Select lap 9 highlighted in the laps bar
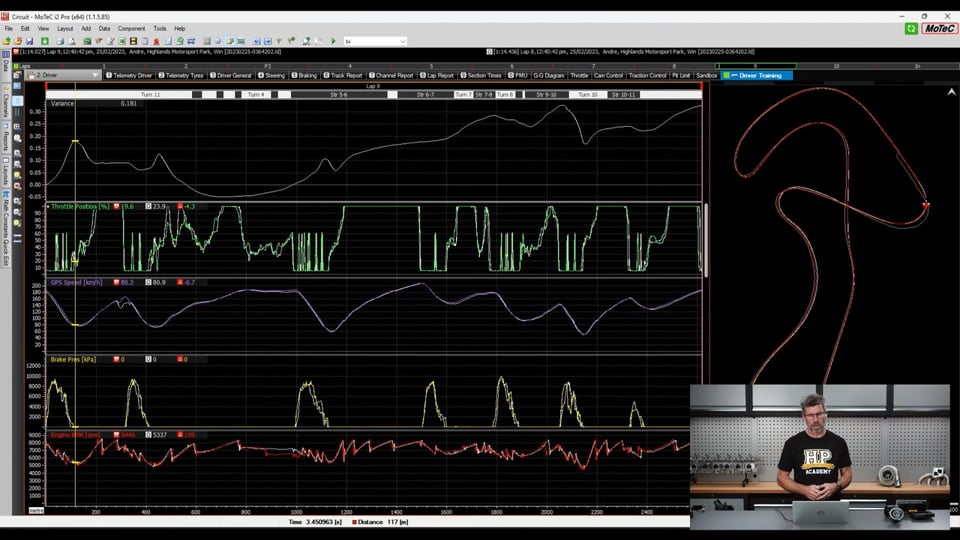This screenshot has width=960, height=540. (756, 66)
